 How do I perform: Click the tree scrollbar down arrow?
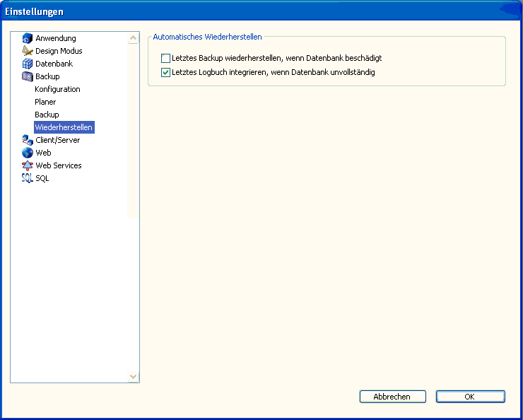pyautogui.click(x=133, y=377)
